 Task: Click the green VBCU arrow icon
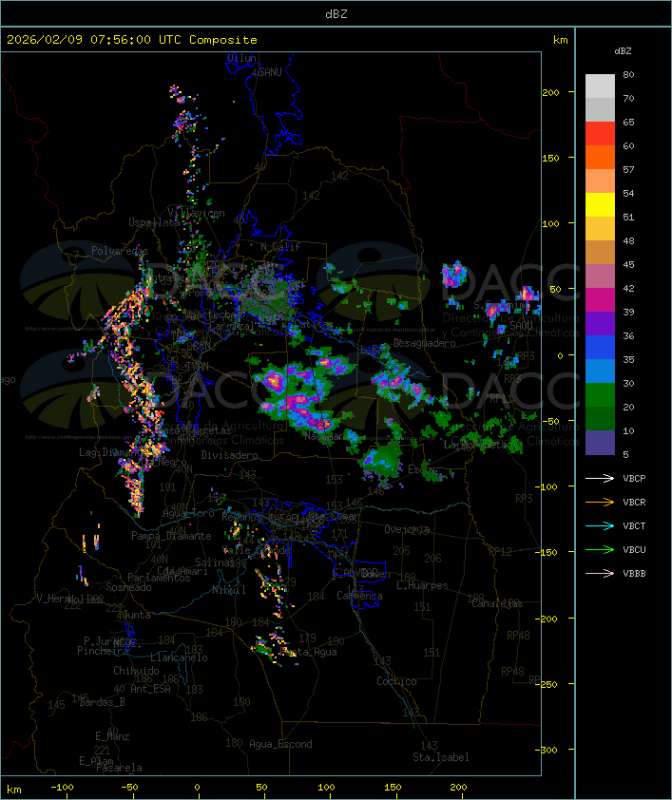tap(600, 549)
